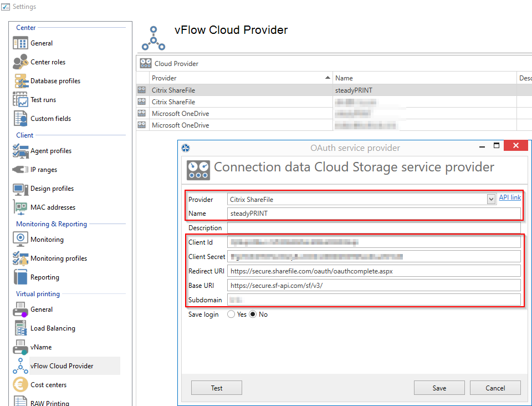Open the Provider dropdown arrow
This screenshot has width=532, height=406.
(x=491, y=199)
